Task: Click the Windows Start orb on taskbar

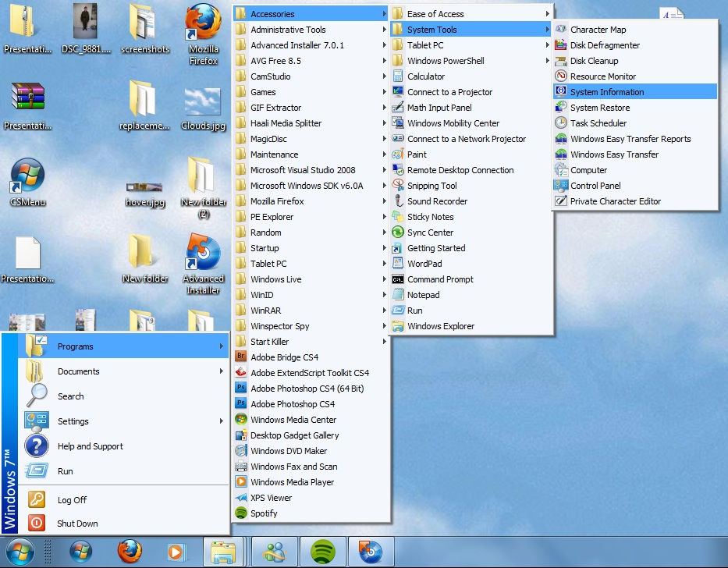Action: pos(19,552)
